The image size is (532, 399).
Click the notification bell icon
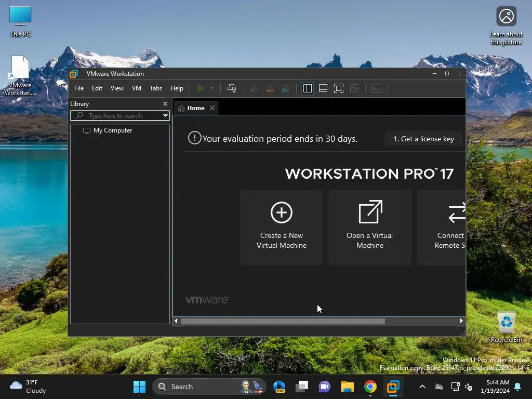pyautogui.click(x=518, y=387)
